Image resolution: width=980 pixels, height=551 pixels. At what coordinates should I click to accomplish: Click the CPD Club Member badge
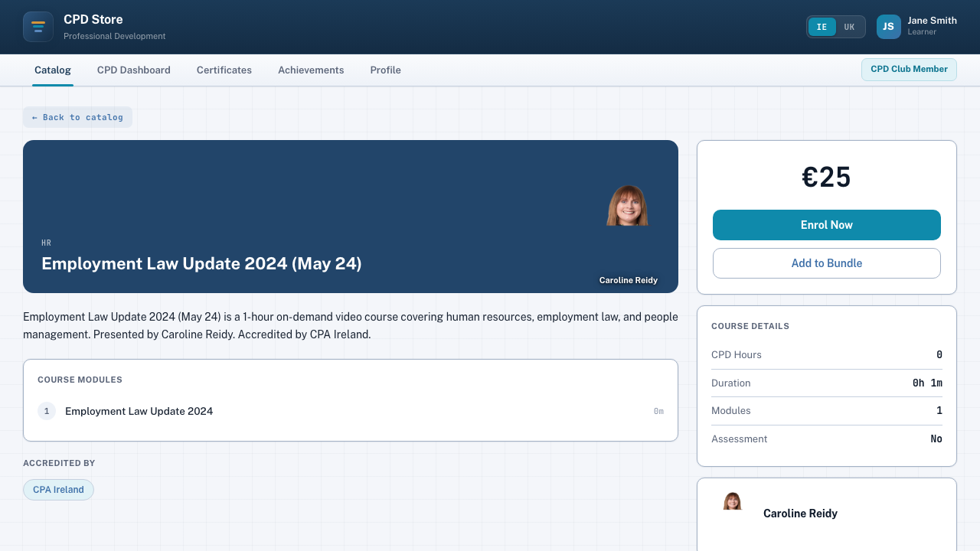click(909, 69)
